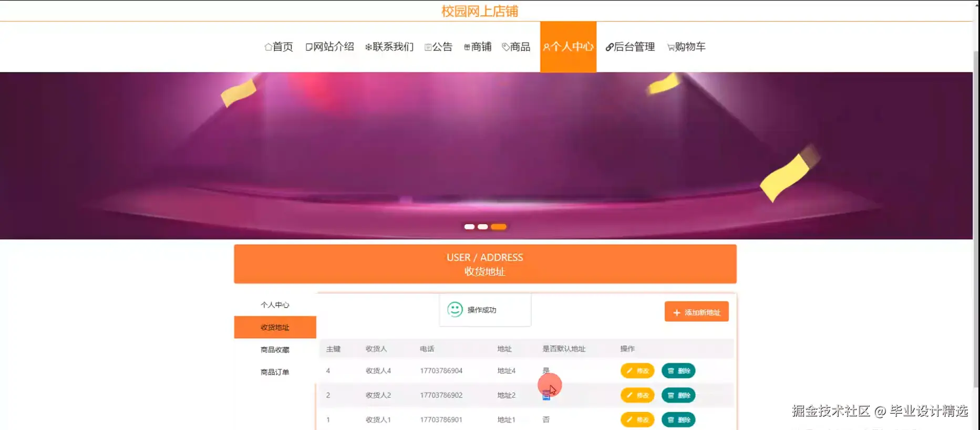Image resolution: width=980 pixels, height=430 pixels.
Task: Delete the 收货人4 address row
Action: coord(678,371)
